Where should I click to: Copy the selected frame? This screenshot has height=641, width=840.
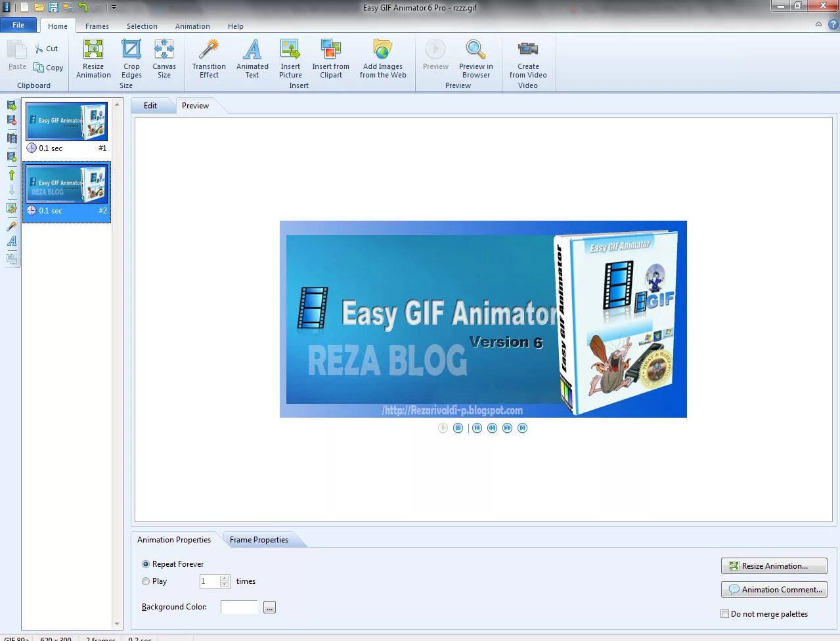point(49,68)
